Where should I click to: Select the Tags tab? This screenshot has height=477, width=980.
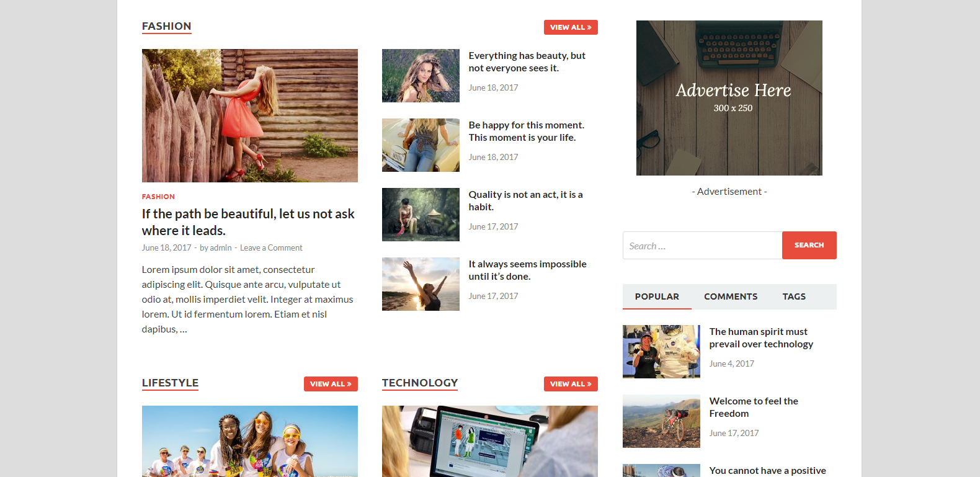[793, 296]
